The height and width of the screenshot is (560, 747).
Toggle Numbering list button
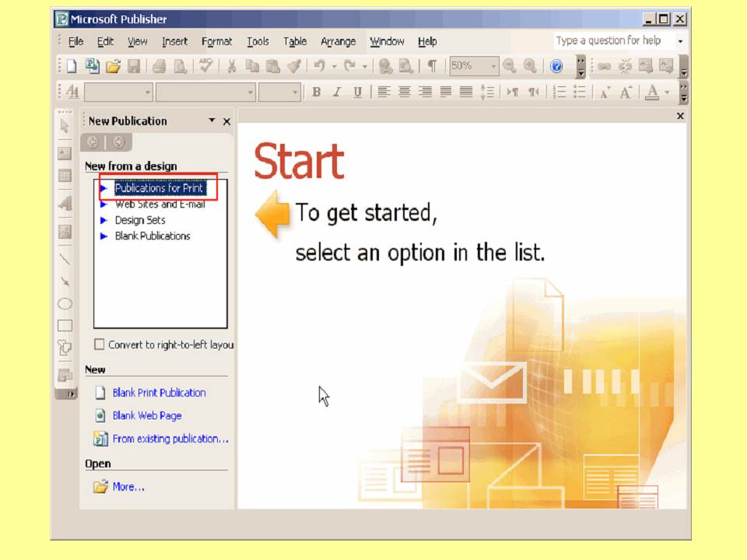[x=559, y=92]
